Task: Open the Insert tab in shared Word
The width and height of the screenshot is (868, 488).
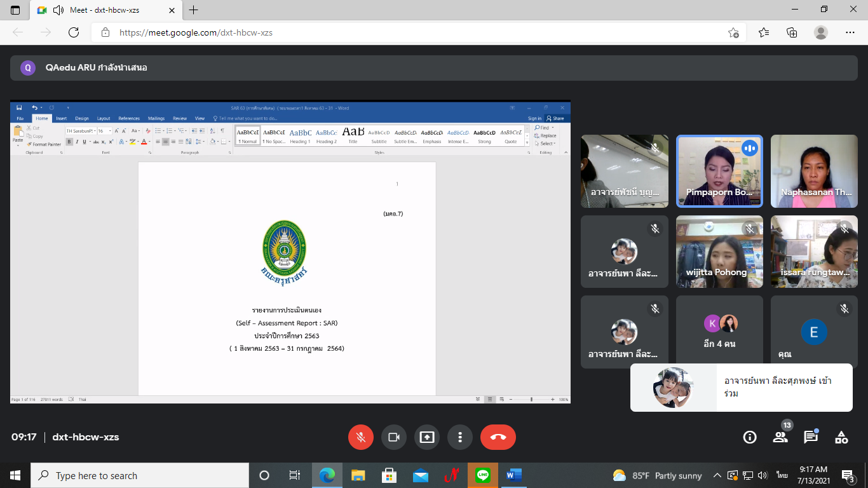Action: point(62,118)
